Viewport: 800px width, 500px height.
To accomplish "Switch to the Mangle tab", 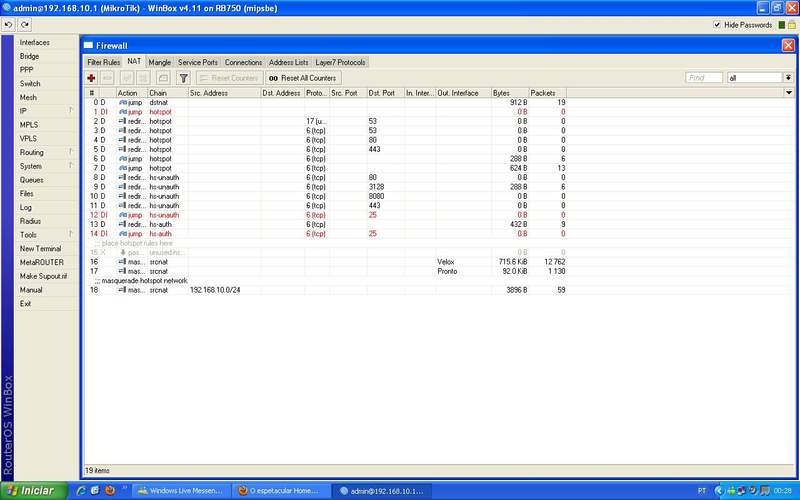I will click(x=160, y=62).
